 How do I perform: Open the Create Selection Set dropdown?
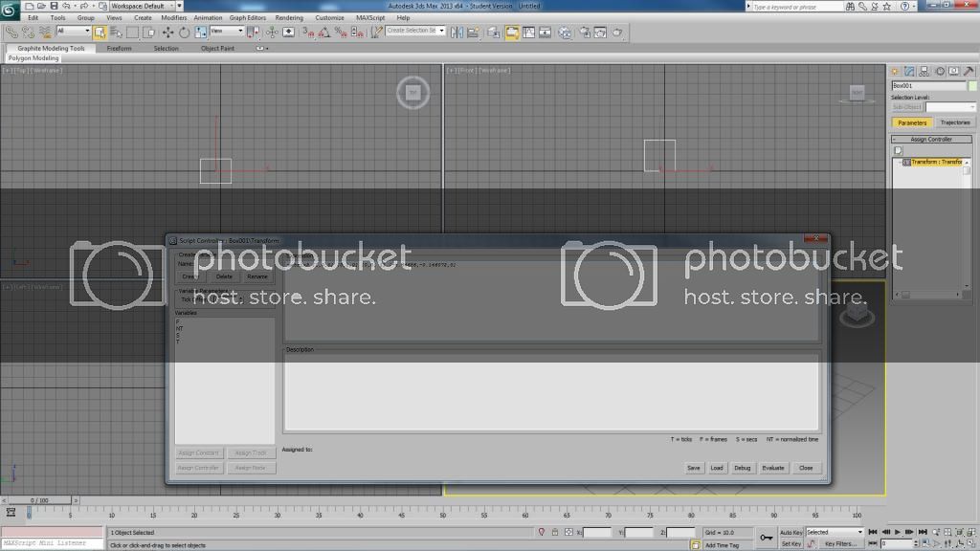[x=416, y=31]
